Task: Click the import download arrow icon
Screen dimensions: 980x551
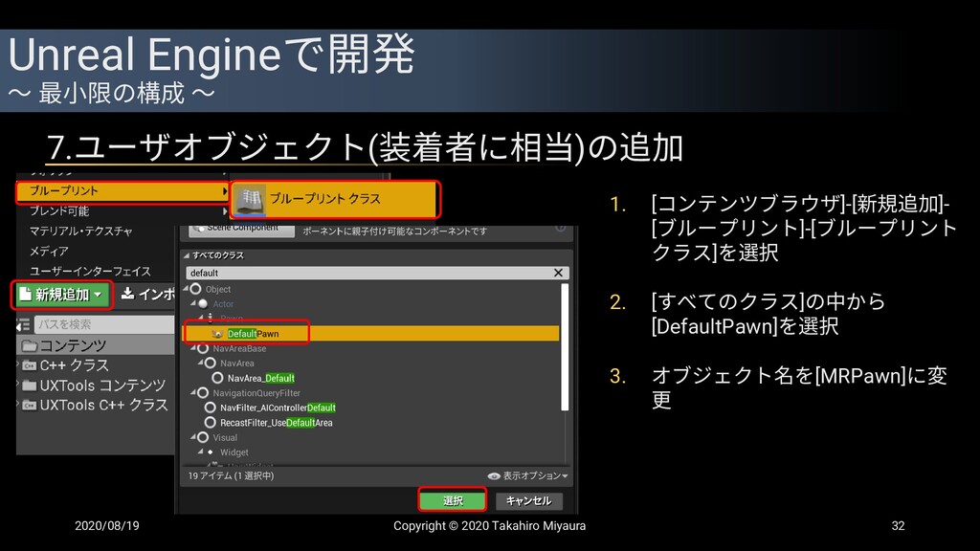Action: point(127,293)
